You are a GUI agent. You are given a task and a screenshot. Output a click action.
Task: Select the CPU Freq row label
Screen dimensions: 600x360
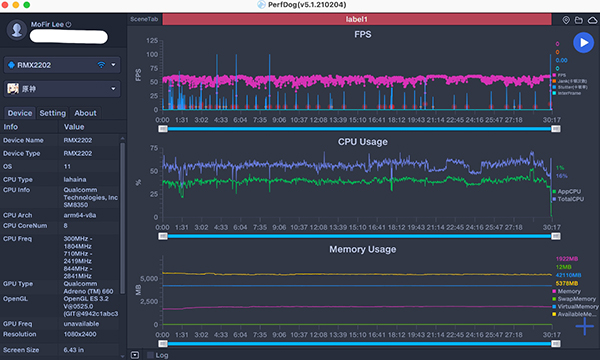click(x=18, y=239)
